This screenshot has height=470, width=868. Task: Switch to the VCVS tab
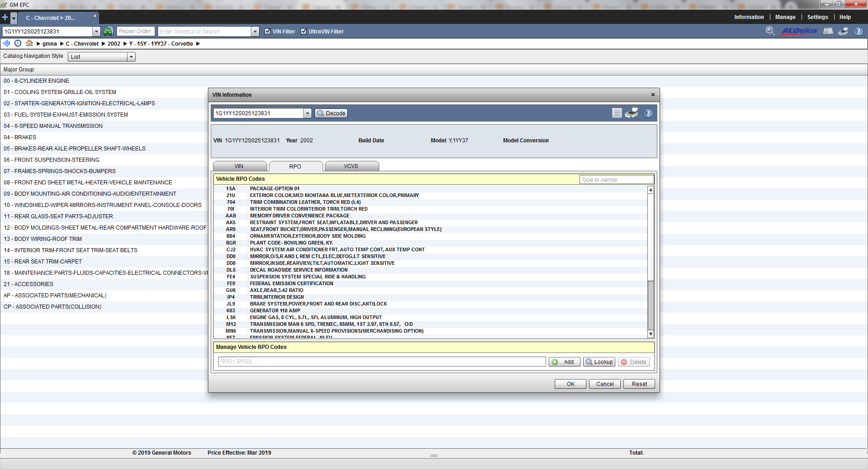(x=351, y=166)
